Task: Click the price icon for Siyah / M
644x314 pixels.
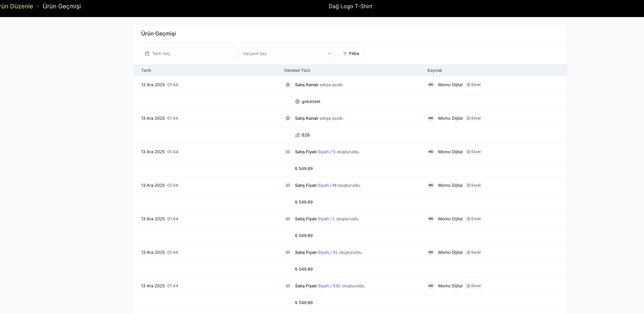Action: click(288, 185)
